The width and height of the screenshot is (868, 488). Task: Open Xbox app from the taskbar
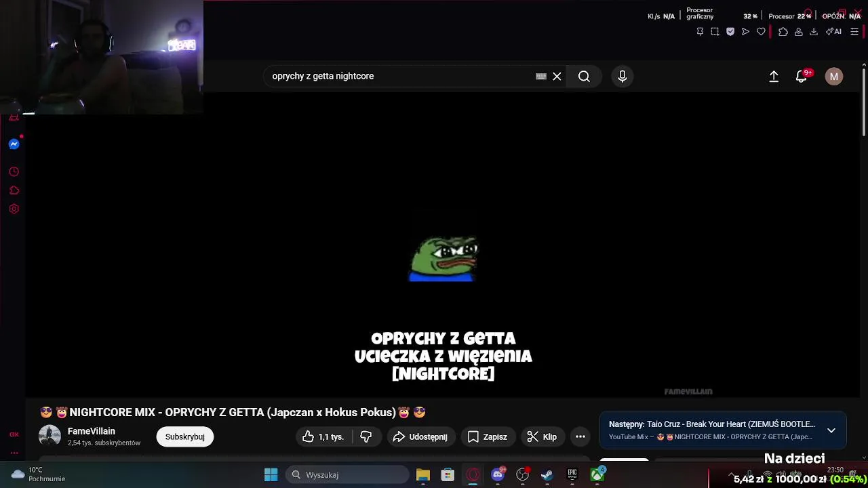click(597, 474)
